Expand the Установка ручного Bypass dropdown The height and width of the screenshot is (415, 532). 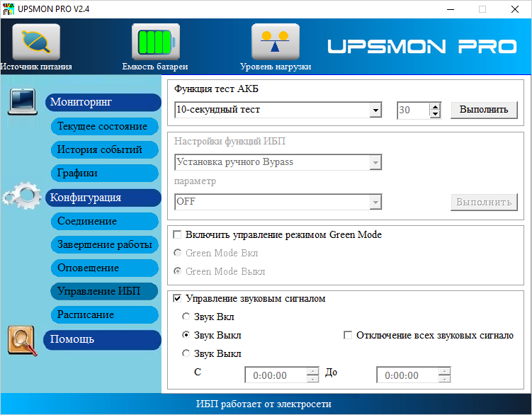(375, 163)
